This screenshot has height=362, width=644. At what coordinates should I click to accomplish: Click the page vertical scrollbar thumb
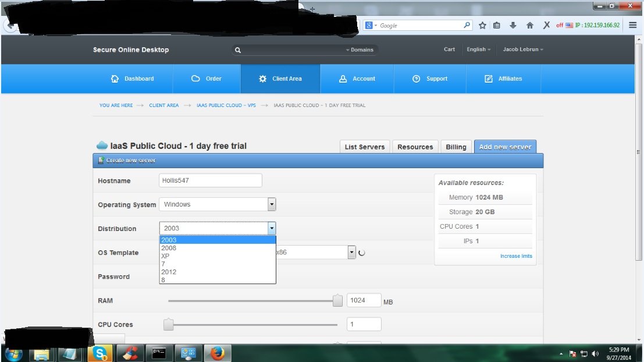(638, 152)
